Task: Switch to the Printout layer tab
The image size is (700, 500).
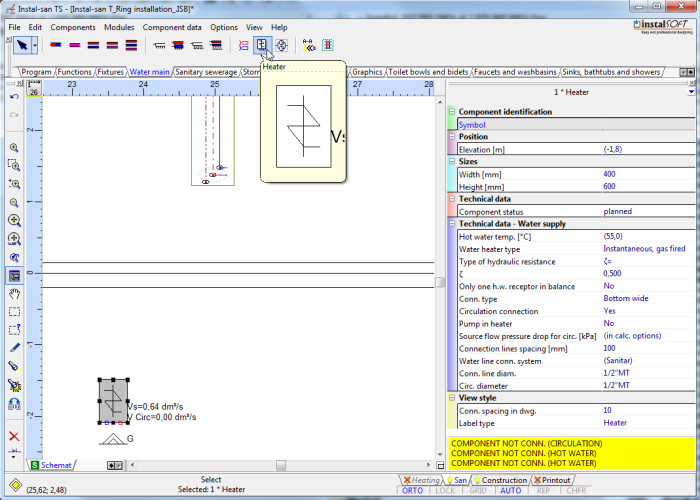Action: pos(553,480)
